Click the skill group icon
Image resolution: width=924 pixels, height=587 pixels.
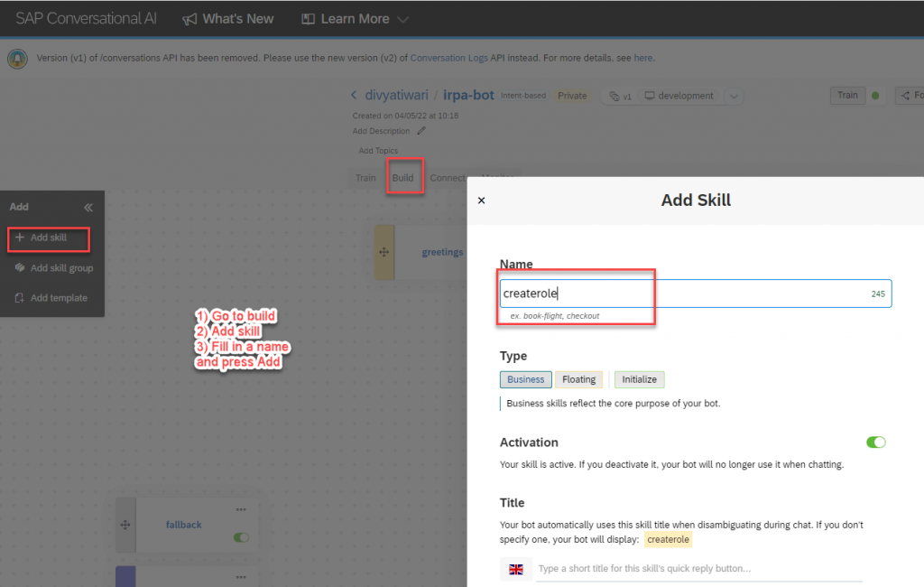click(20, 268)
